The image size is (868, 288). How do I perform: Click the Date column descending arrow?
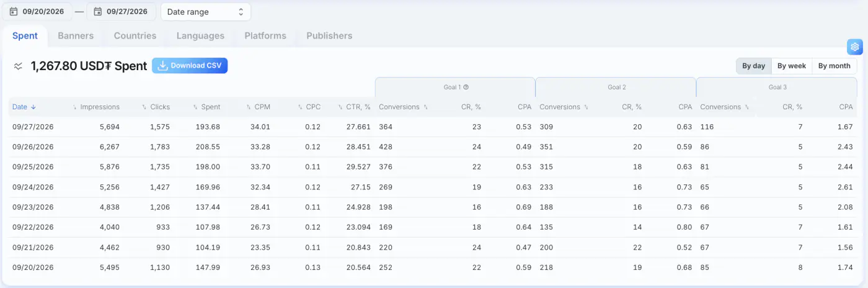click(33, 107)
